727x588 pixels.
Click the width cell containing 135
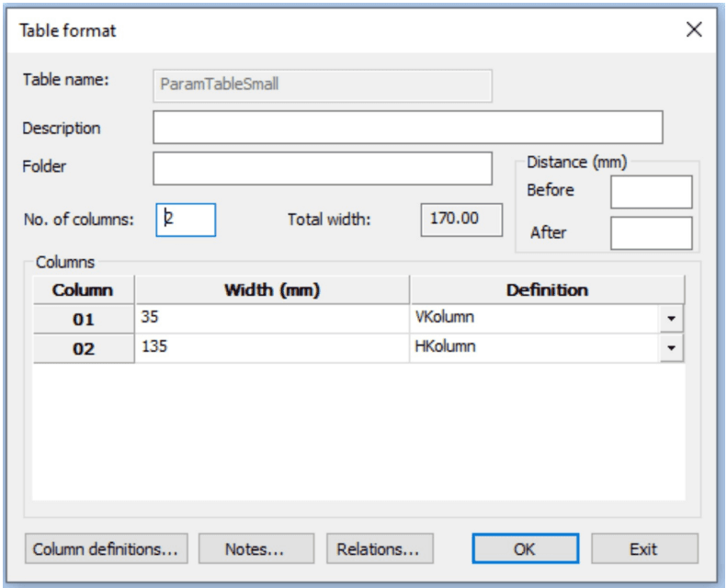272,348
